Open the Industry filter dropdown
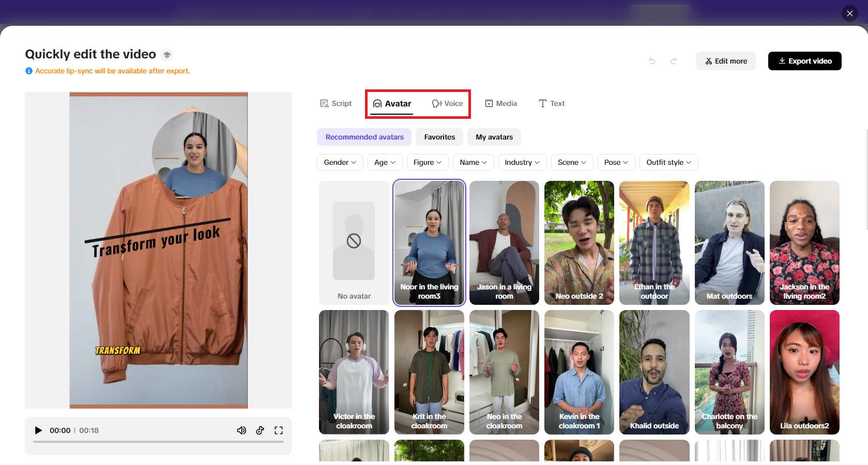868x465 pixels. 522,162
